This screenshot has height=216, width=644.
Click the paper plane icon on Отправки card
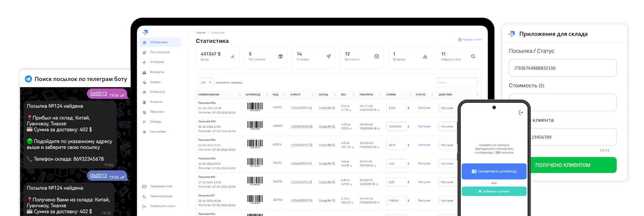328,57
